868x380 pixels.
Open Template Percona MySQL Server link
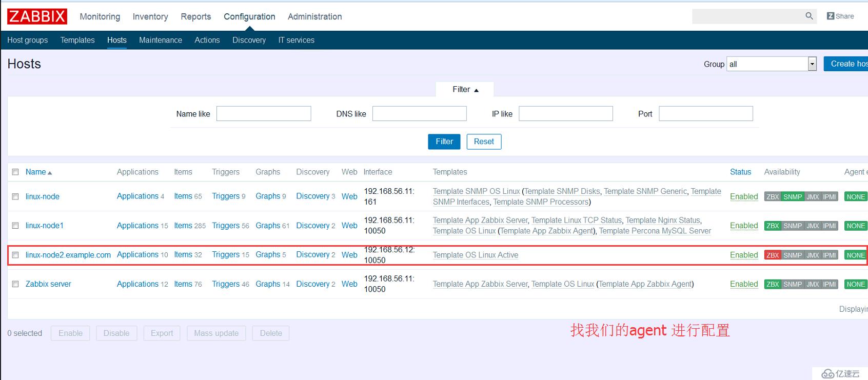[x=655, y=231]
